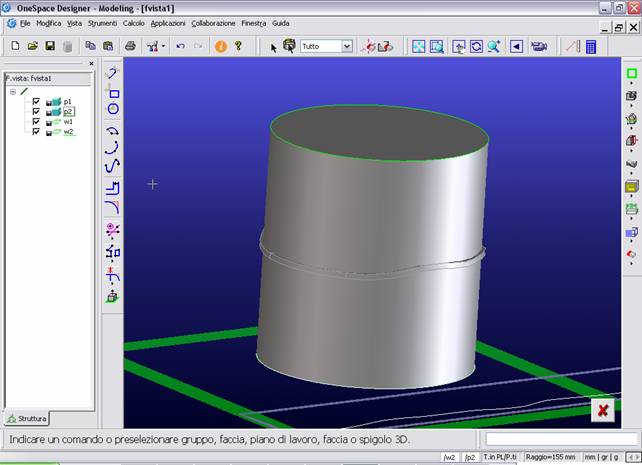642x465 pixels.
Task: Open a file with the folder icon
Action: click(x=33, y=46)
